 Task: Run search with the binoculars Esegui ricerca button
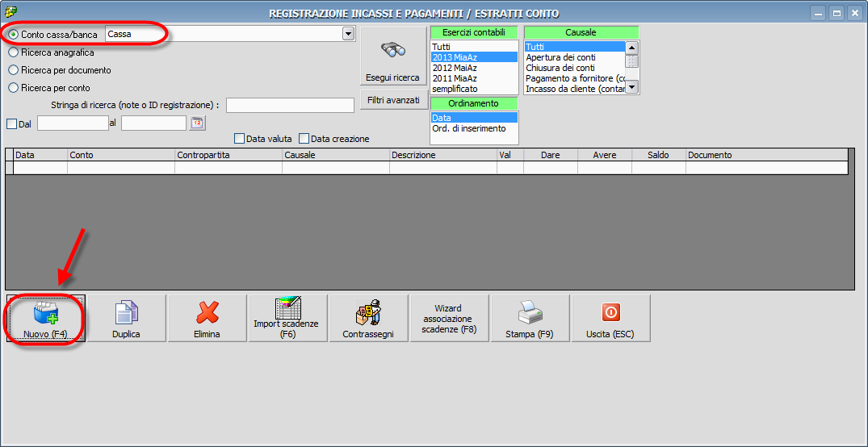click(x=393, y=56)
